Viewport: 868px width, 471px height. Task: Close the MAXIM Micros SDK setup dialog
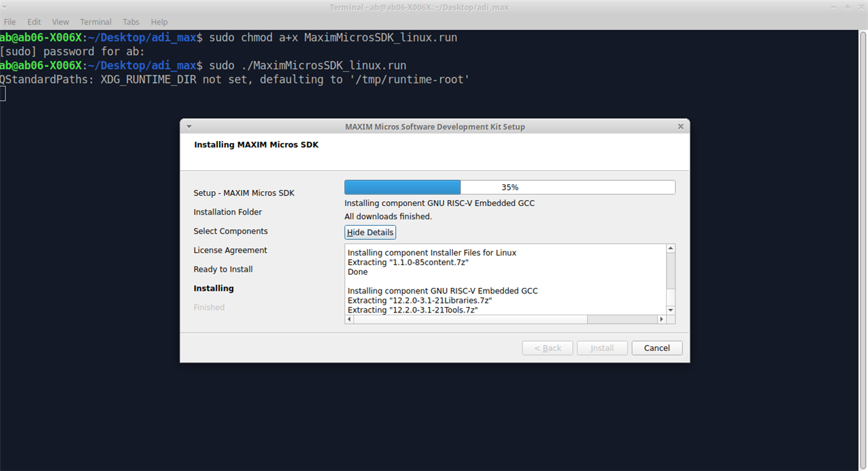[681, 127]
